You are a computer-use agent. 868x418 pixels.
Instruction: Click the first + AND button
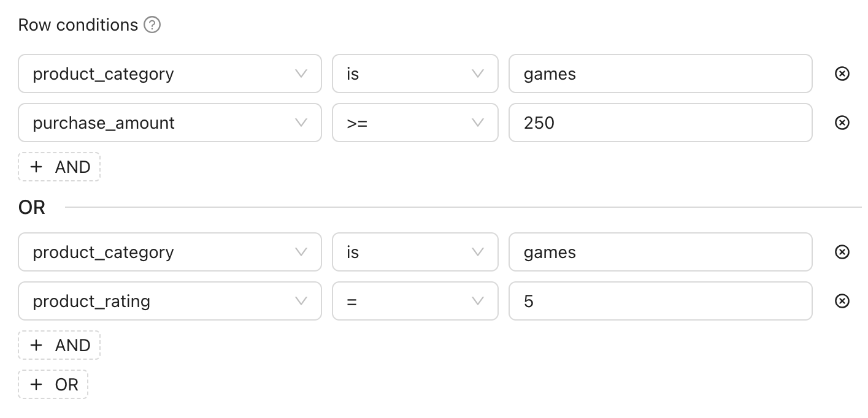(x=59, y=166)
